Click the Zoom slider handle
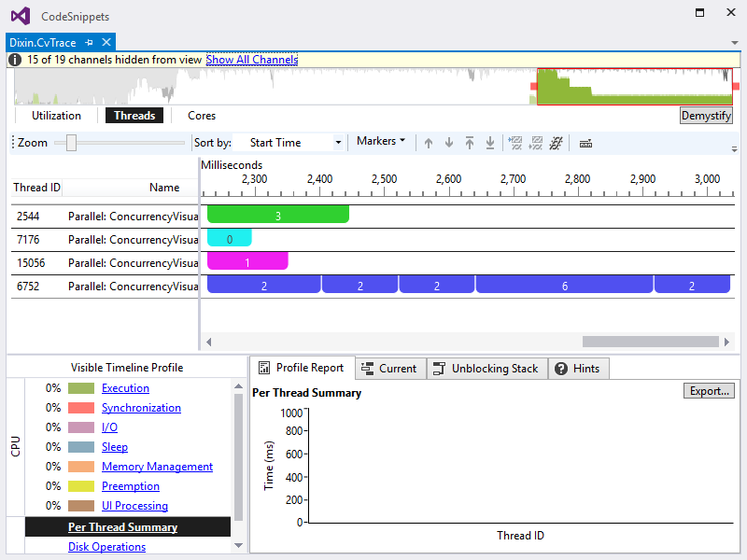Viewport: 747px width, 560px height. coord(71,143)
